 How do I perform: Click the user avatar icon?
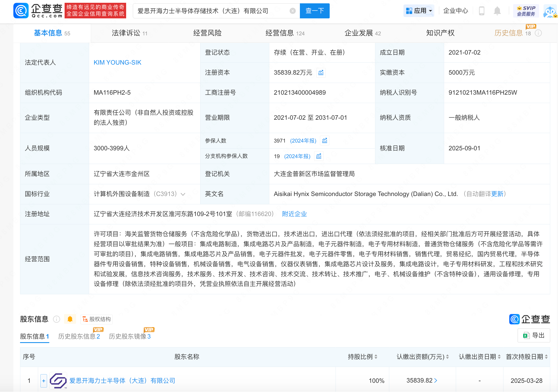tap(550, 11)
